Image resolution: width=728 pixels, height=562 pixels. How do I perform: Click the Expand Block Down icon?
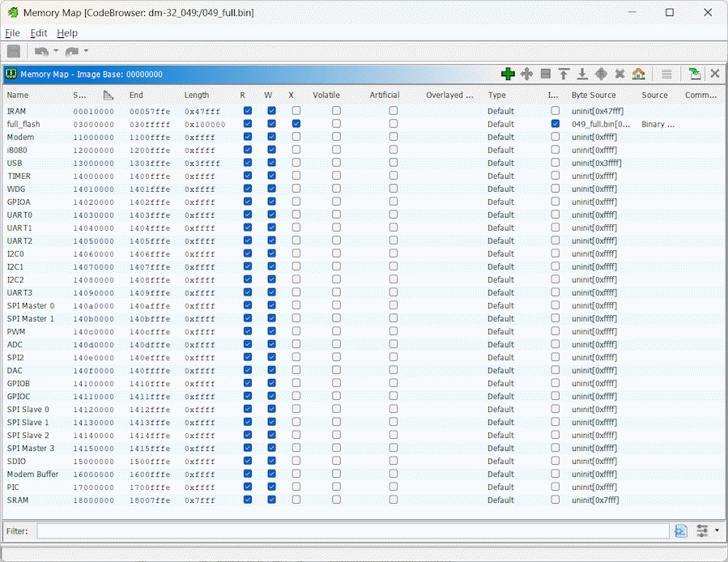click(x=582, y=74)
